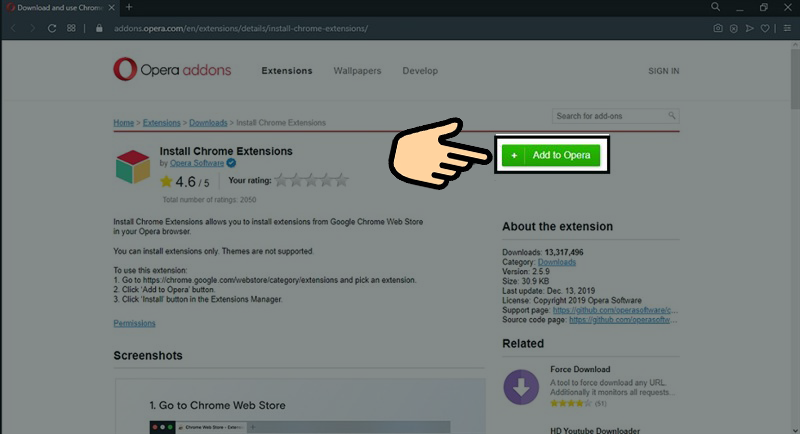Image resolution: width=800 pixels, height=434 pixels.
Task: Open Speed Dial grid icon
Action: (x=71, y=29)
